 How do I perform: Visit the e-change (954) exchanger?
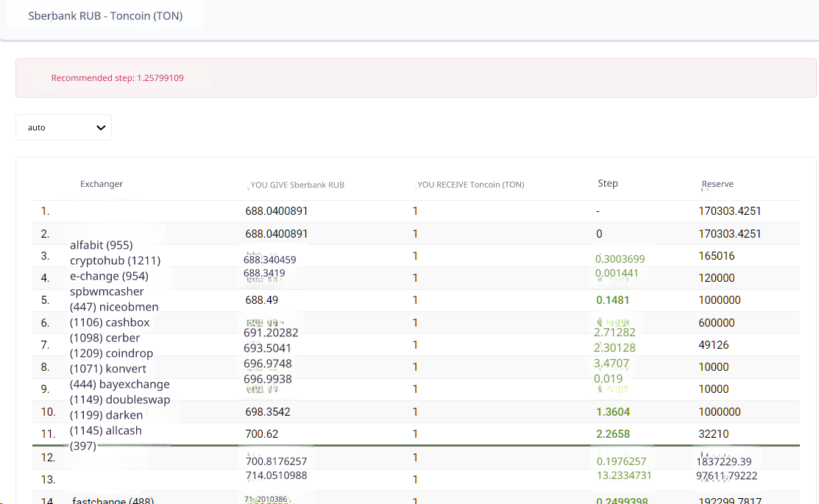pyautogui.click(x=109, y=276)
